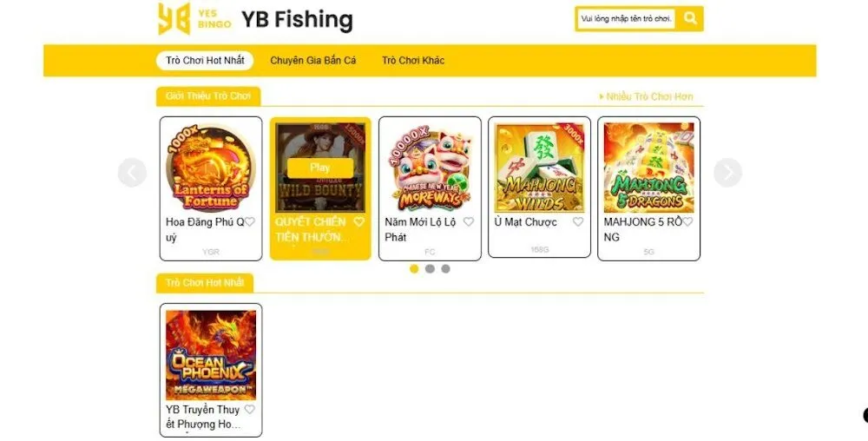Screen dimensions: 868x441
Task: Open the YB Yes Bingo logo
Action: point(194,19)
